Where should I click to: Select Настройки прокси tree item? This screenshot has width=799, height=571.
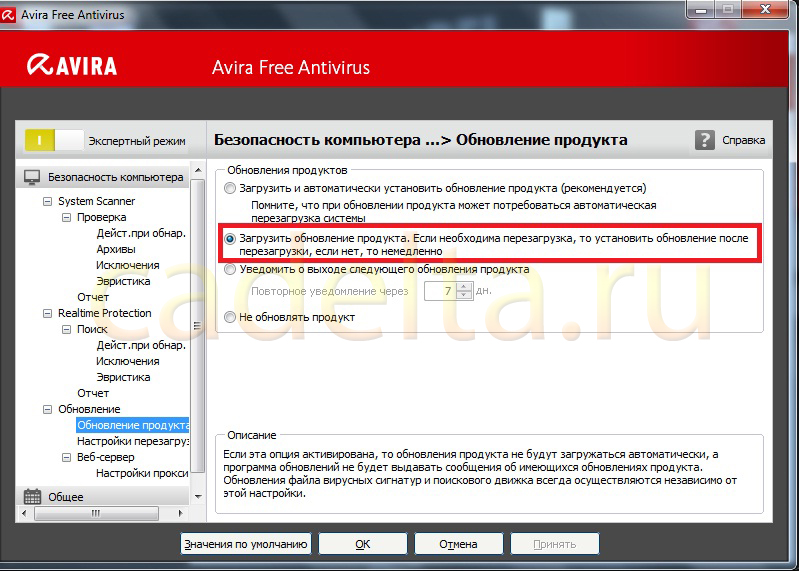(x=142, y=473)
